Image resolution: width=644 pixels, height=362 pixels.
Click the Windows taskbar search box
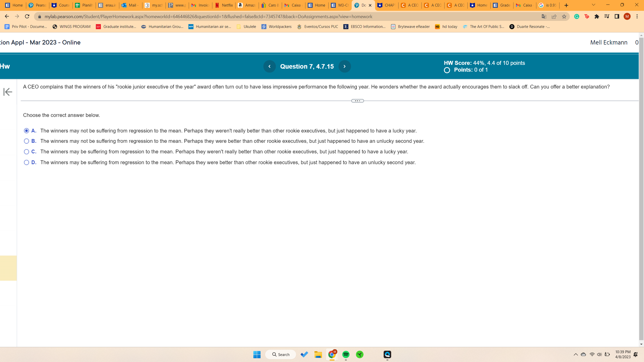[x=281, y=354]
